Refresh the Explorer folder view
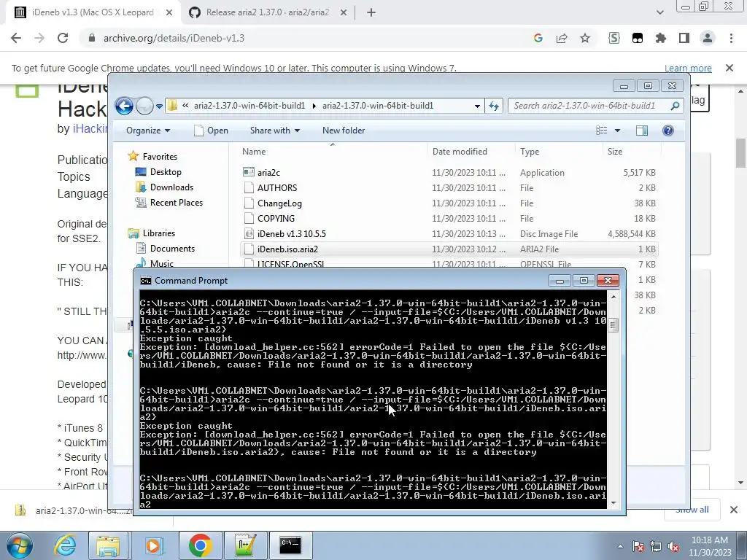This screenshot has width=747, height=560. [494, 106]
